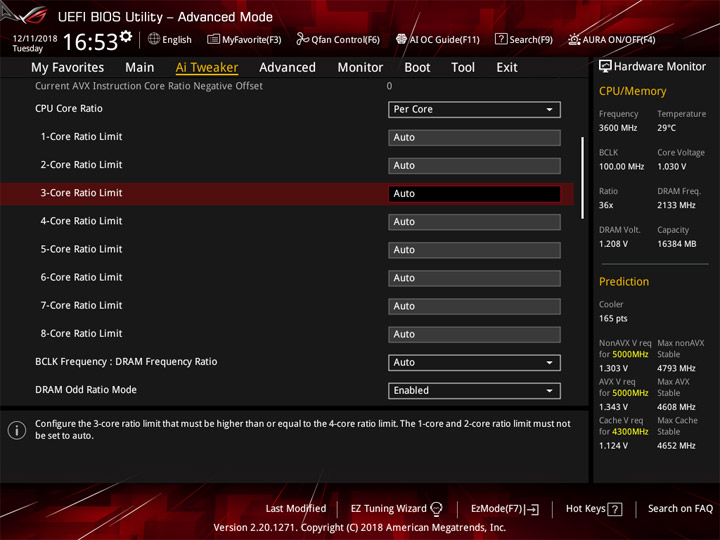Open the Monitor tab
Viewport: 720px width, 540px height.
(x=360, y=68)
